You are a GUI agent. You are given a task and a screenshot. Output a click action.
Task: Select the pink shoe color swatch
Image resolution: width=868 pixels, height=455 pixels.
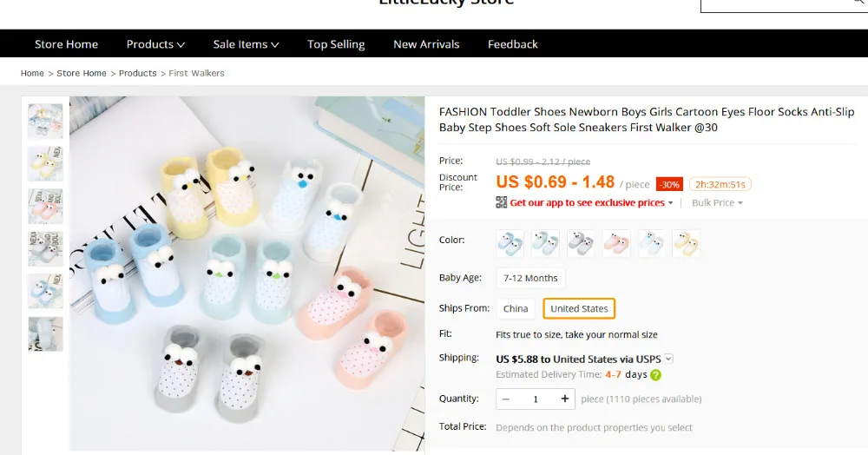tap(616, 243)
